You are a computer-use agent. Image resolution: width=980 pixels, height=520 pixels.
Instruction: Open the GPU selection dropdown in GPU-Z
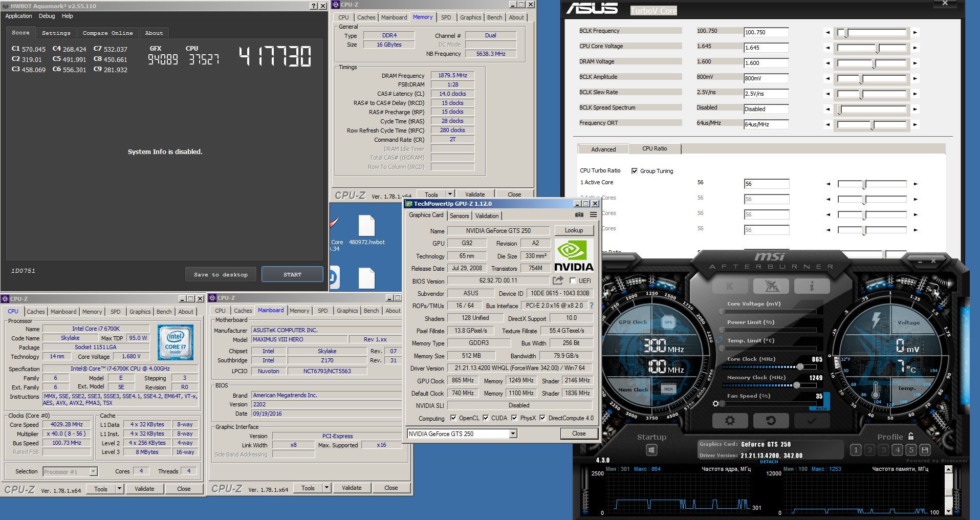pos(513,434)
